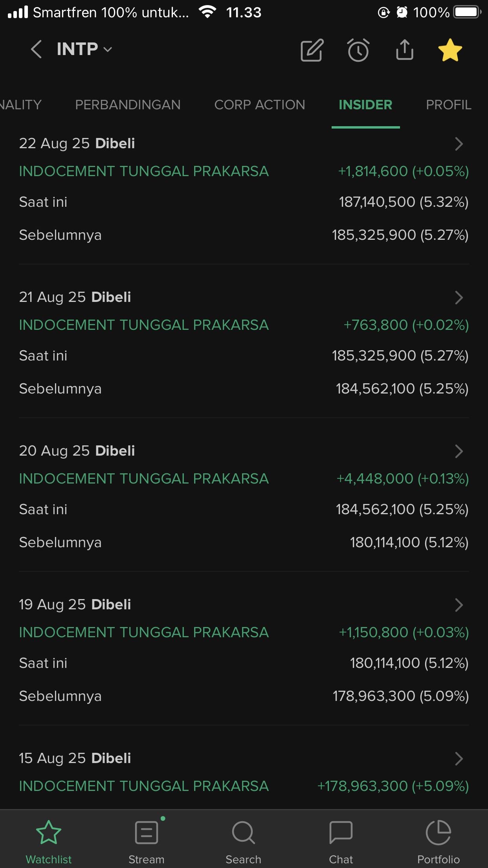Viewport: 488px width, 868px height.
Task: Expand the 21 Aug 25 transaction chevron
Action: pyautogui.click(x=459, y=298)
